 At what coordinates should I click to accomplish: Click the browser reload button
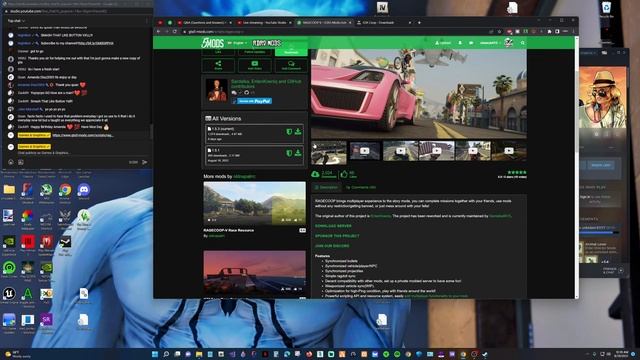point(175,31)
